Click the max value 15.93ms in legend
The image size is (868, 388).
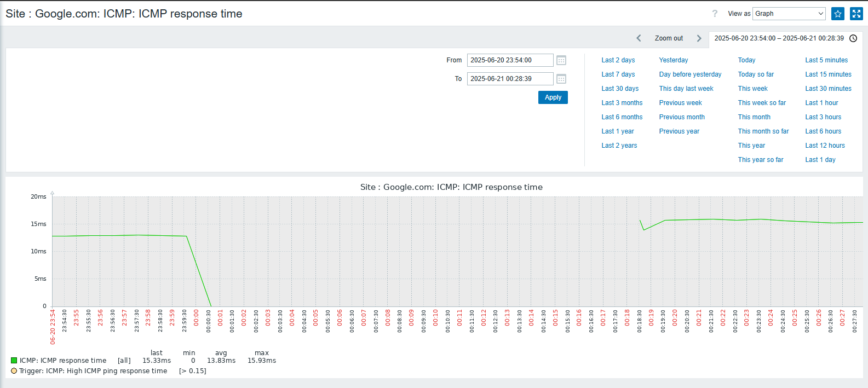(x=262, y=361)
